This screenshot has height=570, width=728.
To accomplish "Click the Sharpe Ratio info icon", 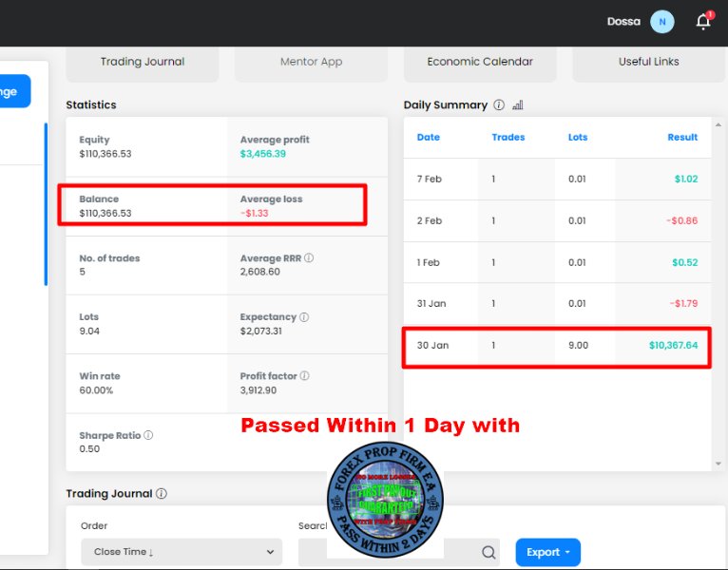I will click(x=148, y=435).
